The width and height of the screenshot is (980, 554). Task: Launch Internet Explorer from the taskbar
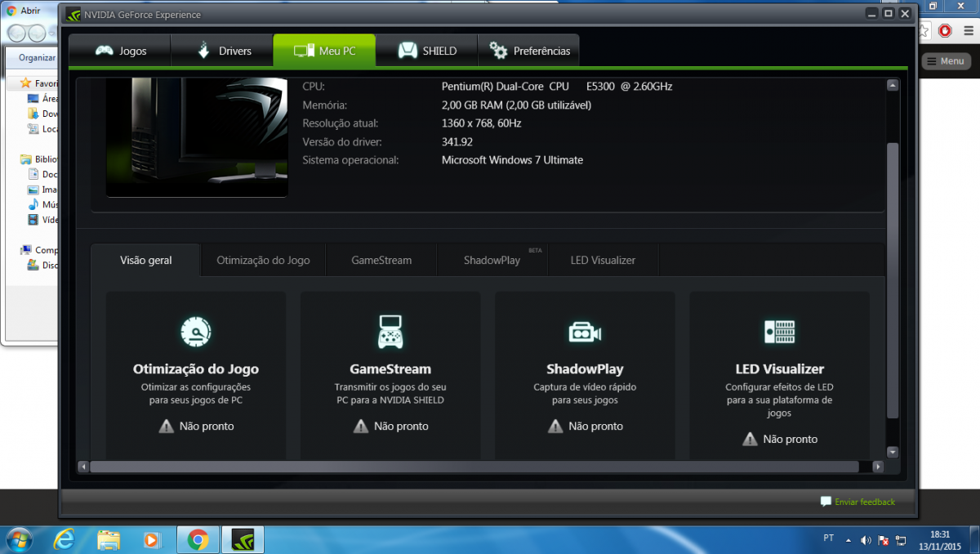point(64,539)
